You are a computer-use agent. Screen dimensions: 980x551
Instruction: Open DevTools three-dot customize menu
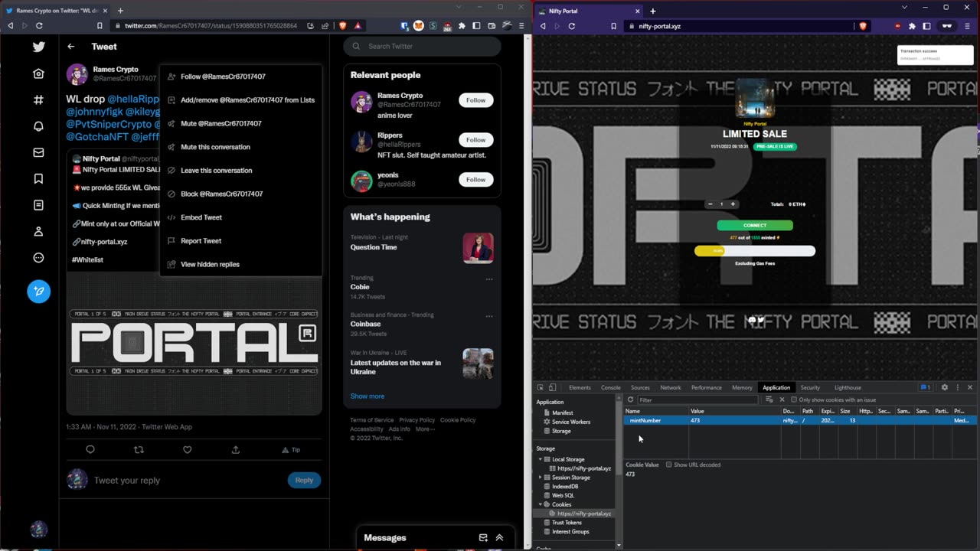pos(957,388)
